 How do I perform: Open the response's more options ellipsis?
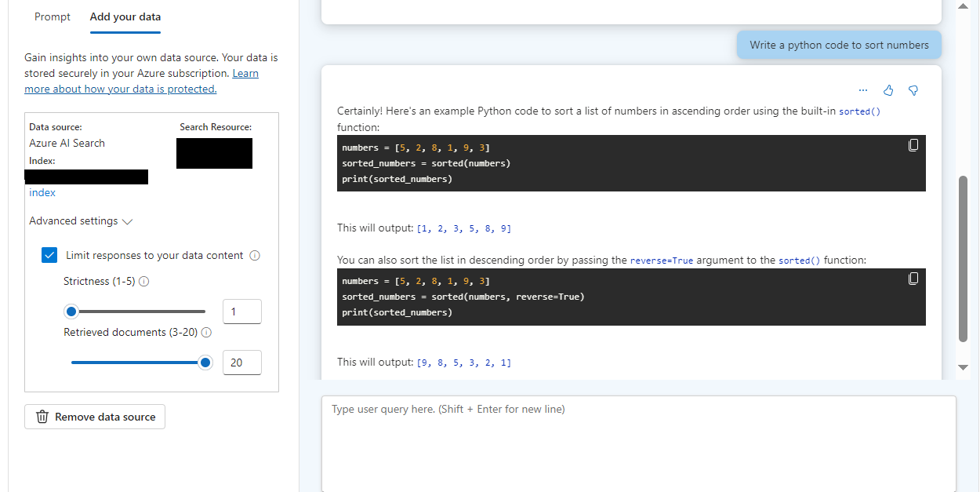click(x=863, y=90)
